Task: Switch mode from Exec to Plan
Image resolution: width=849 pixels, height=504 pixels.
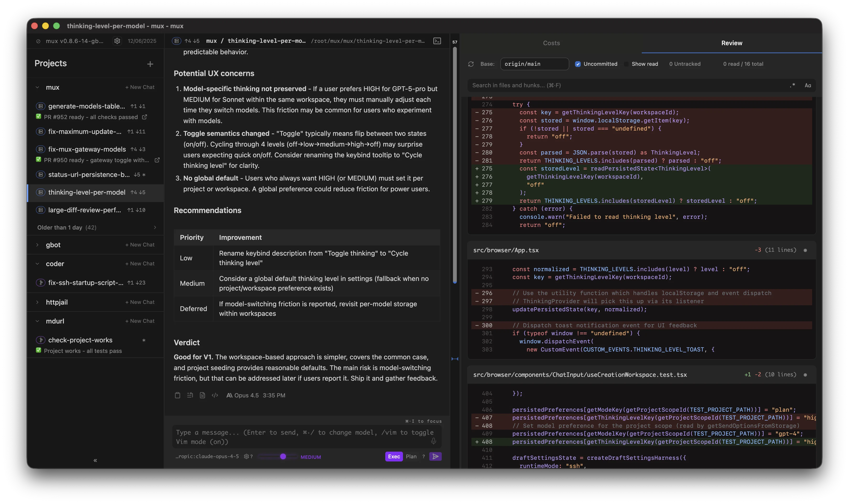Action: (411, 457)
